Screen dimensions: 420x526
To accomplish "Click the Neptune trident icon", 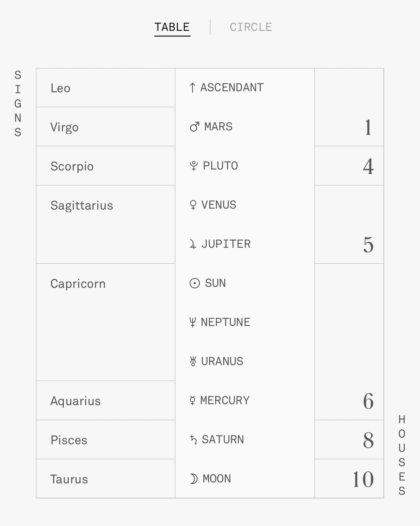I will click(x=192, y=322).
